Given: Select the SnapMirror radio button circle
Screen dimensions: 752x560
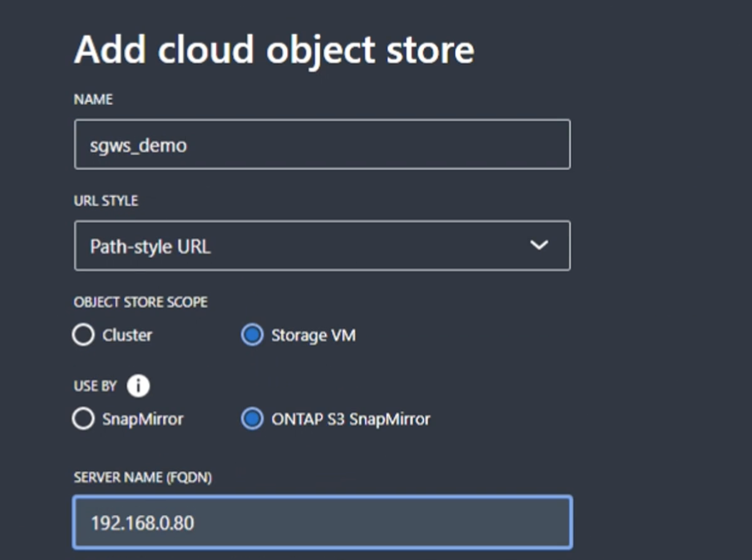Looking at the screenshot, I should (83, 419).
